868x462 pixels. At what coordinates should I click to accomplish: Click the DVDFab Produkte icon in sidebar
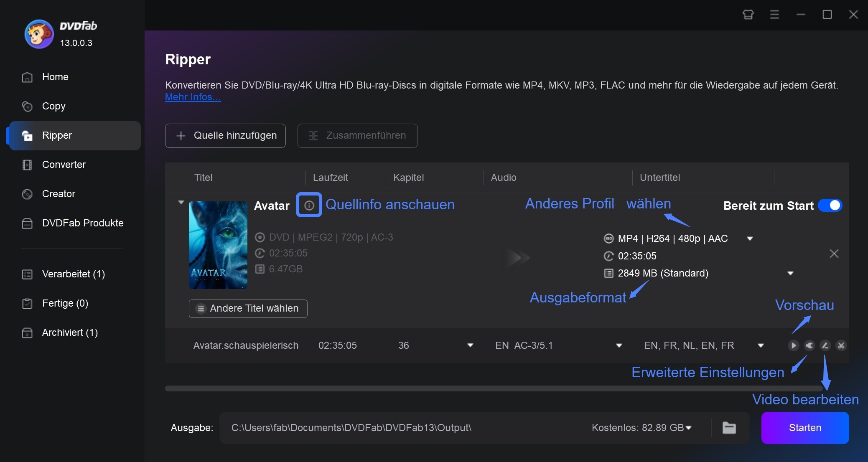(x=27, y=223)
